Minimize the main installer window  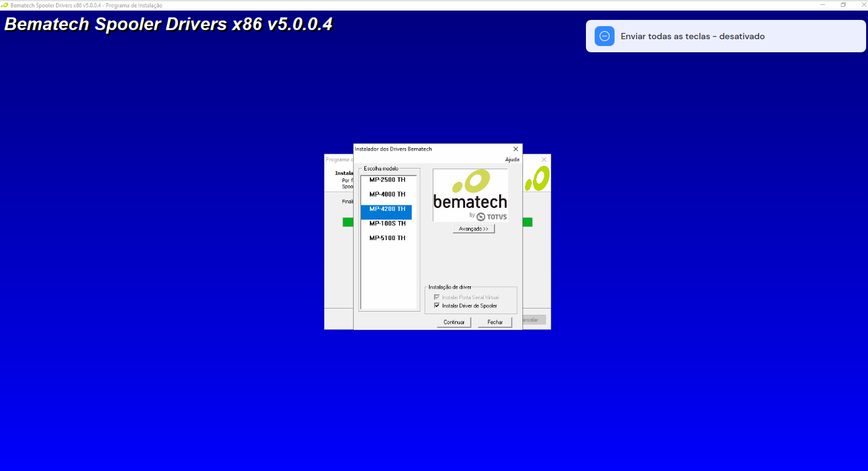pos(823,5)
